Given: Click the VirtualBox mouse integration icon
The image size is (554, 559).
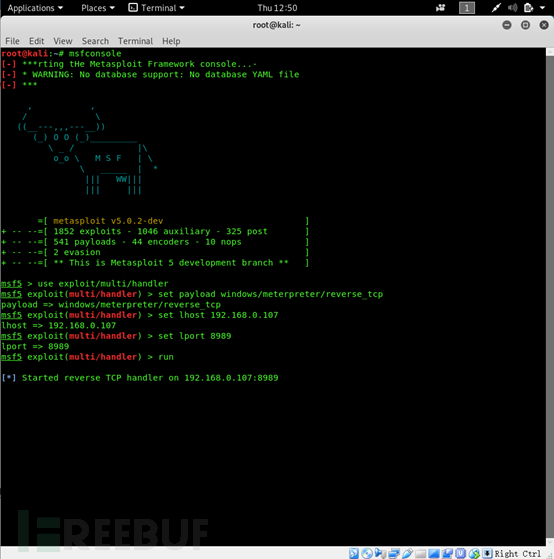Looking at the screenshot, I should tap(474, 554).
